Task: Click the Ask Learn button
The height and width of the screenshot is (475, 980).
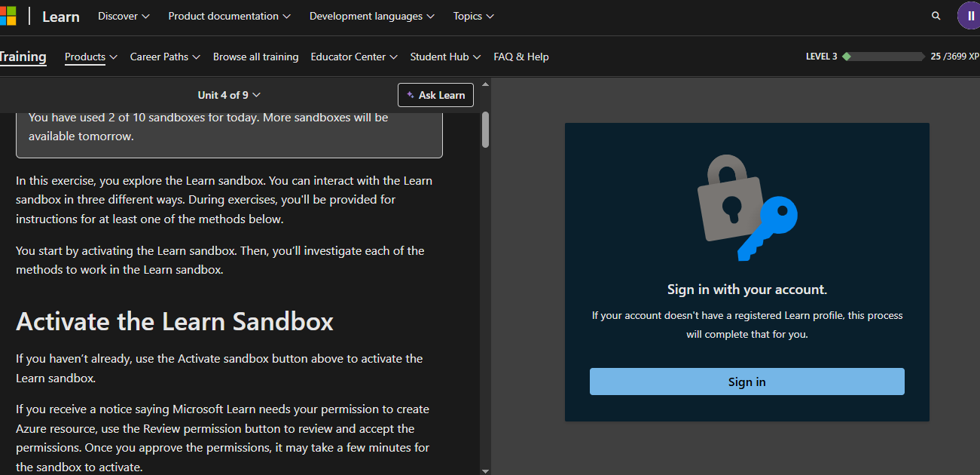Action: click(435, 95)
